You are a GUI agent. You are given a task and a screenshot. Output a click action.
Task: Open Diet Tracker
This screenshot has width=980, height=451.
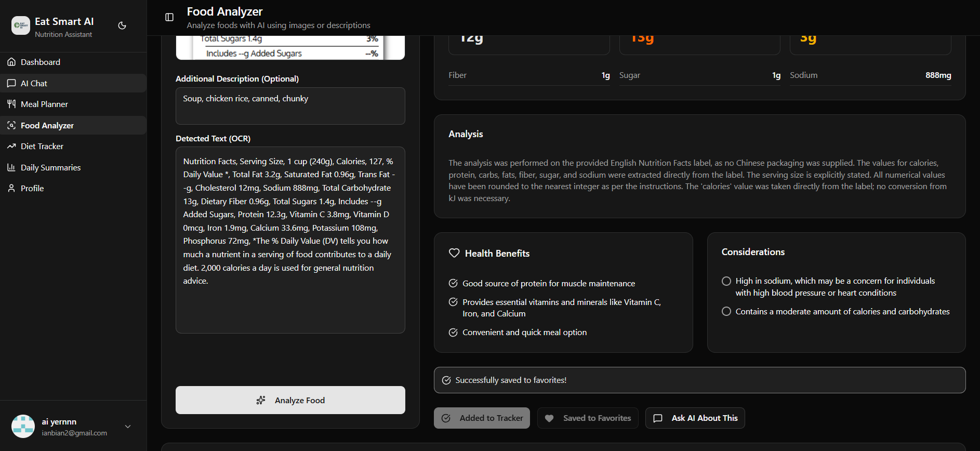tap(73, 146)
